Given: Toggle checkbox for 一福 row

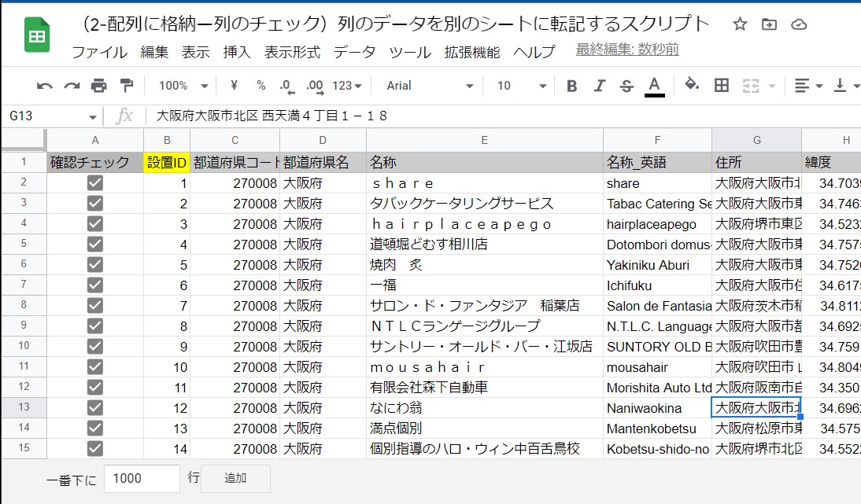Looking at the screenshot, I should click(x=95, y=285).
